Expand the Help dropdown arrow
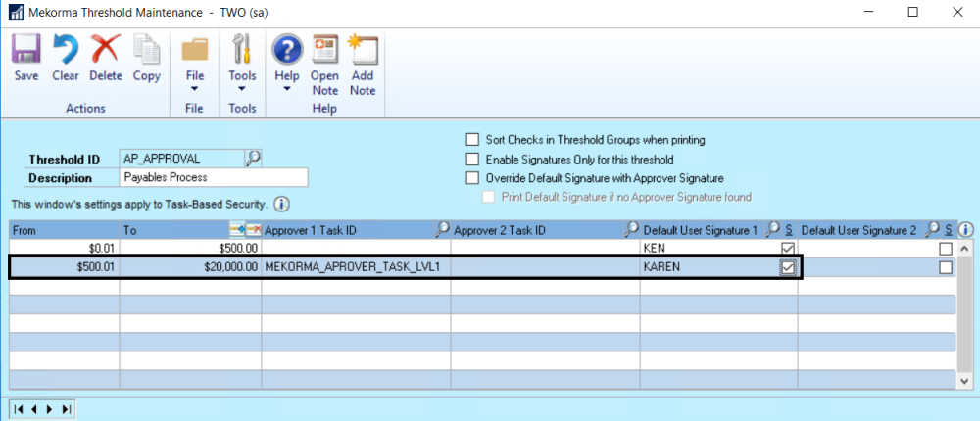Screen dimensions: 980x421 (x=287, y=89)
